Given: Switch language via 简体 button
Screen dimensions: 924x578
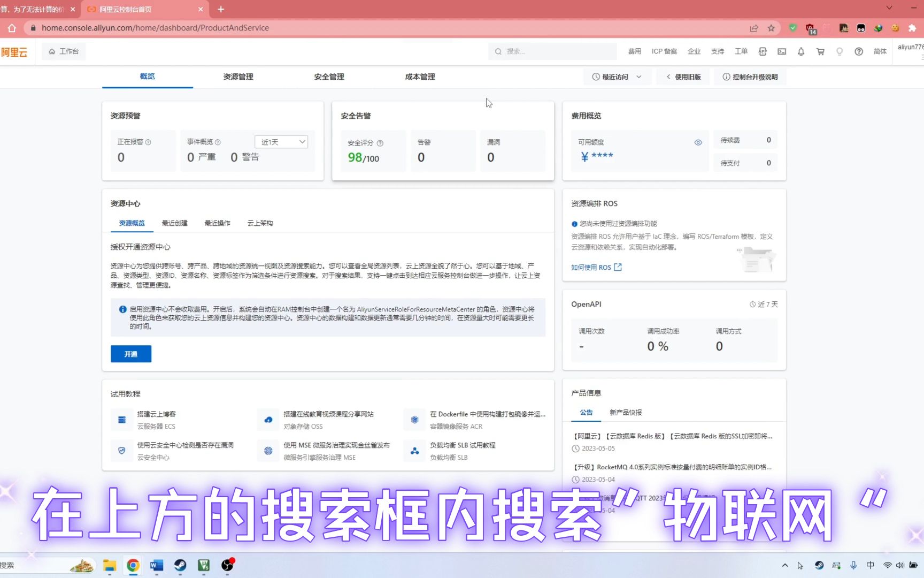Looking at the screenshot, I should click(x=880, y=51).
